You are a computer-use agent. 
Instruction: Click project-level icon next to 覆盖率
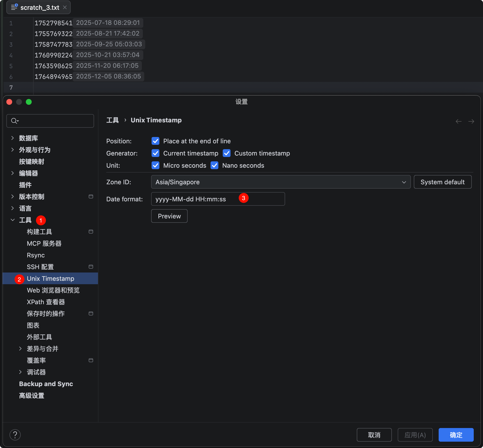pos(91,360)
